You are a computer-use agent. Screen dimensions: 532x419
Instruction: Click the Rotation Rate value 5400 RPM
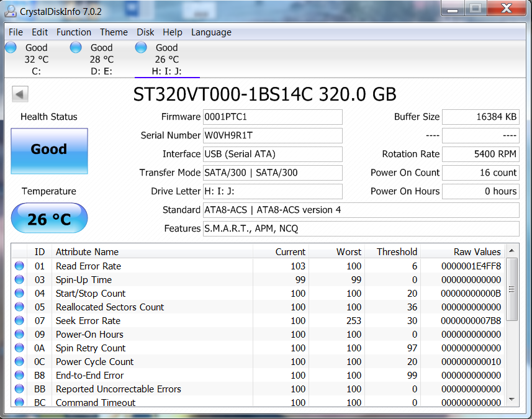(480, 155)
